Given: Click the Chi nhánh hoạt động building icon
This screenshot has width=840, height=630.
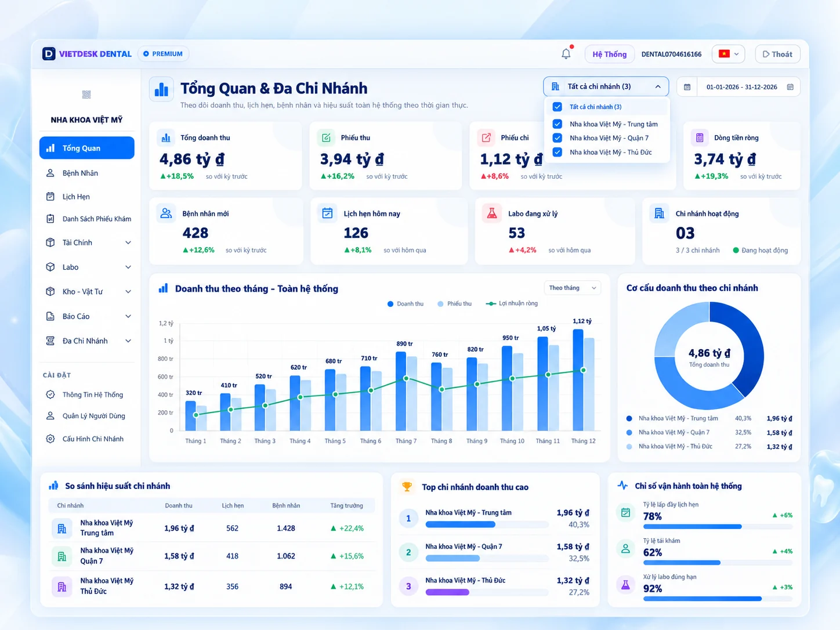Looking at the screenshot, I should click(660, 213).
